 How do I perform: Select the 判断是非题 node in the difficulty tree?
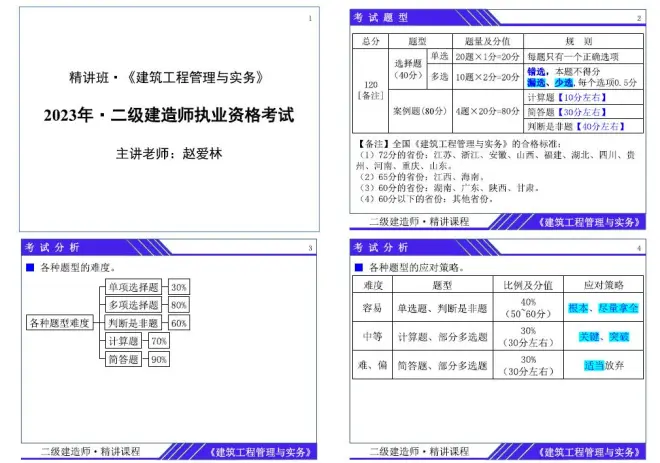(133, 323)
